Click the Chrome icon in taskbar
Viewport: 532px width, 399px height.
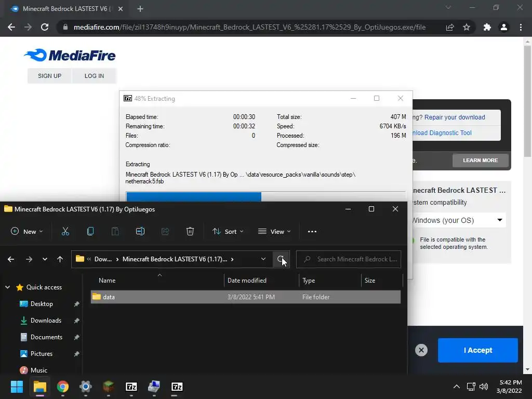pos(63,387)
